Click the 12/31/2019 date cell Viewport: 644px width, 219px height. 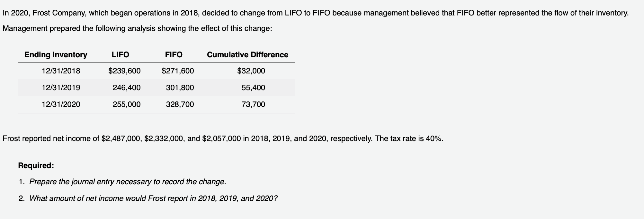coord(61,88)
